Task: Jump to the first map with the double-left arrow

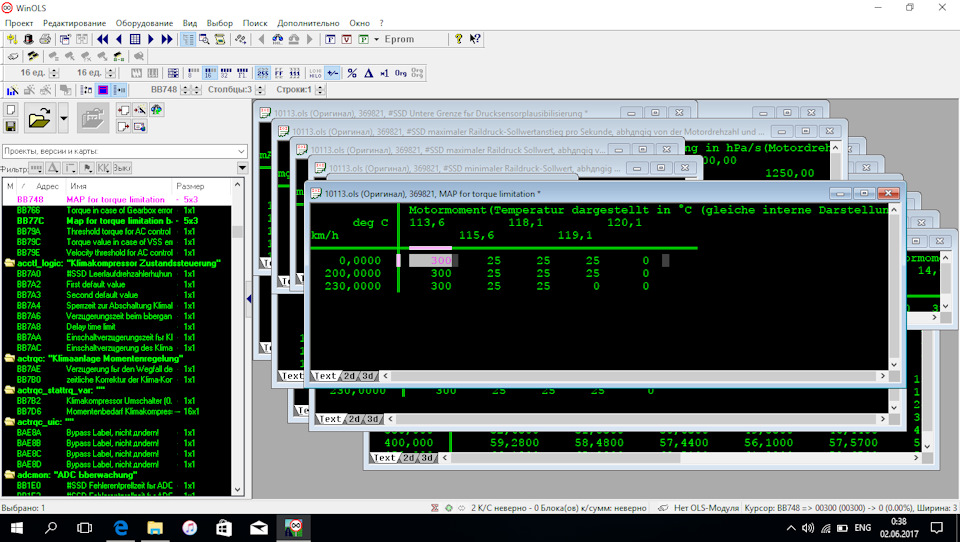Action: click(102, 39)
